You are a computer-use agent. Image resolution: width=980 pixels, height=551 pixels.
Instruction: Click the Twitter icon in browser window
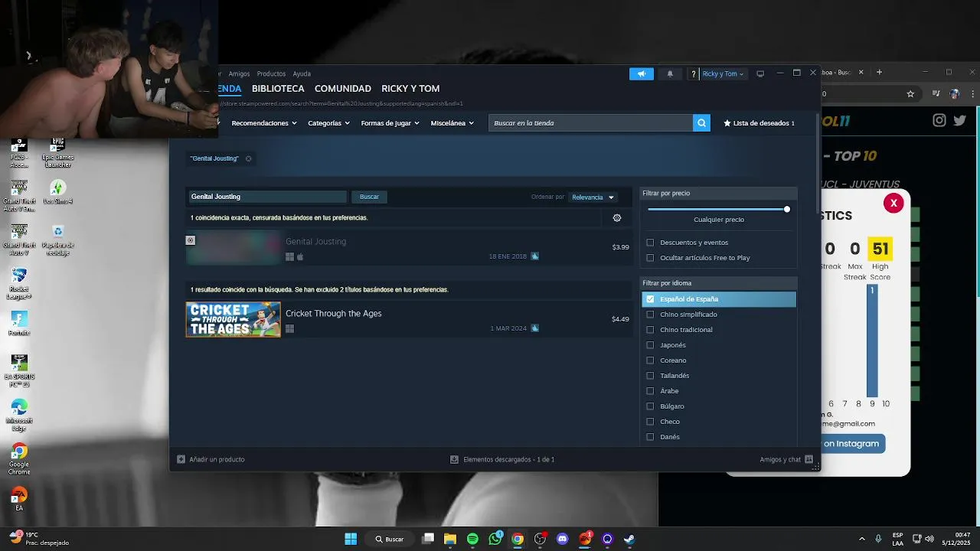point(959,120)
